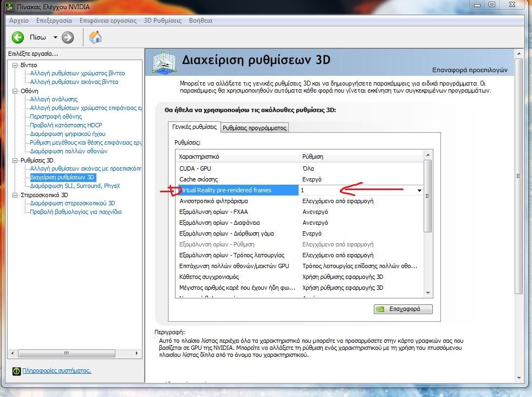
Task: Open the Βοήθεια menu
Action: (x=200, y=21)
